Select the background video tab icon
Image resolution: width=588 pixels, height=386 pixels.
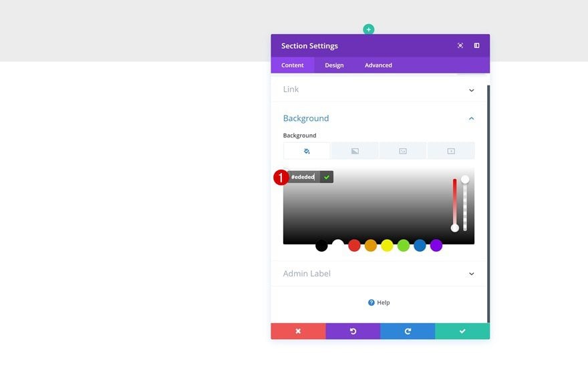[451, 151]
